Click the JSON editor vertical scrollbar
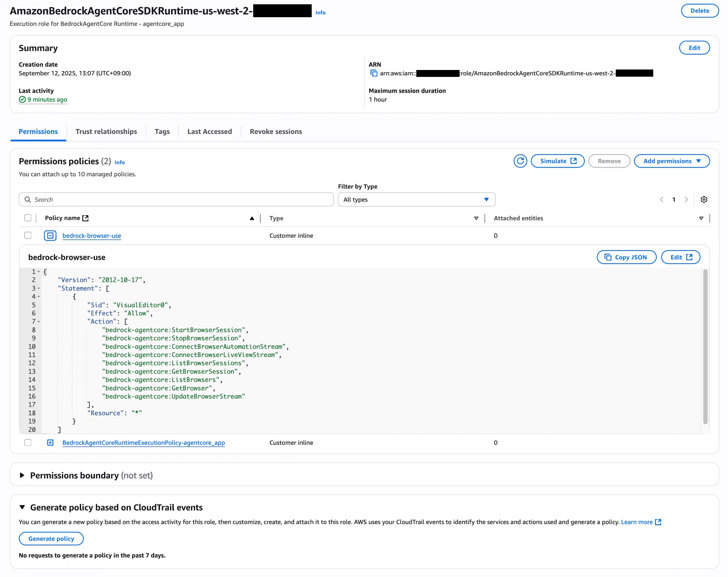Image resolution: width=728 pixels, height=577 pixels. pos(705,346)
